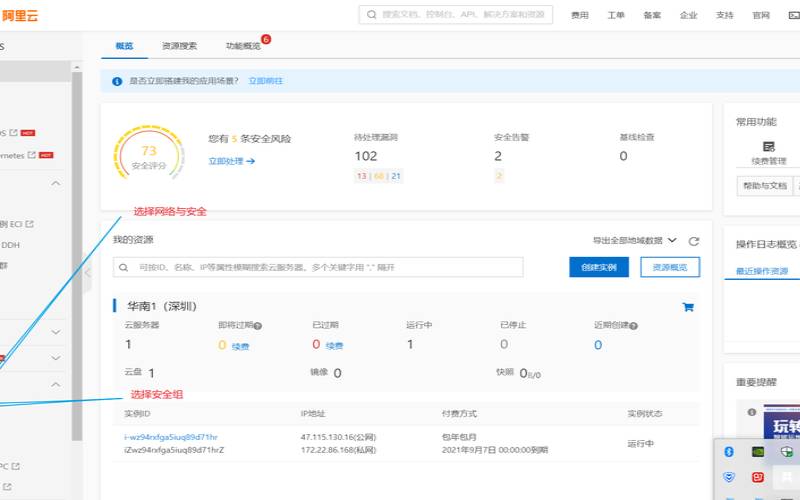Image resolution: width=800 pixels, height=500 pixels.
Task: Open the 导出全部地域数据 dropdown
Action: point(635,240)
